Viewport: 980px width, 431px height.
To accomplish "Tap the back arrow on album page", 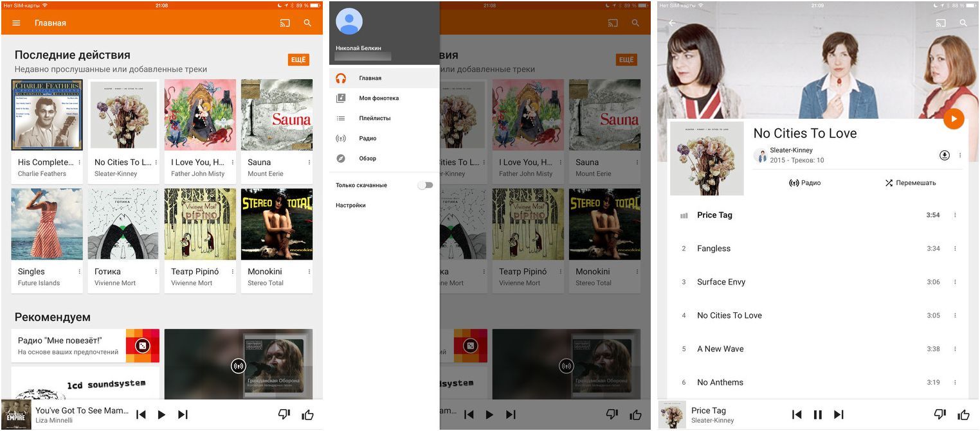I will [672, 23].
